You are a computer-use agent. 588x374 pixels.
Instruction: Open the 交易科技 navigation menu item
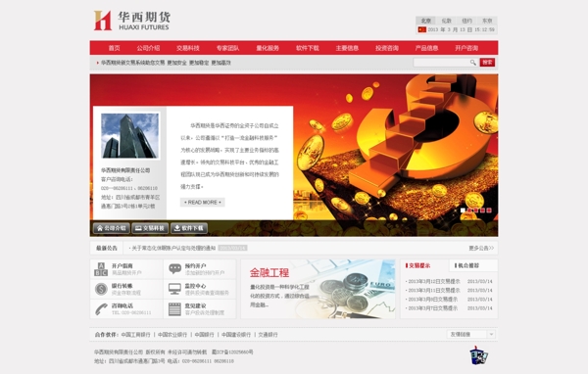click(x=188, y=48)
